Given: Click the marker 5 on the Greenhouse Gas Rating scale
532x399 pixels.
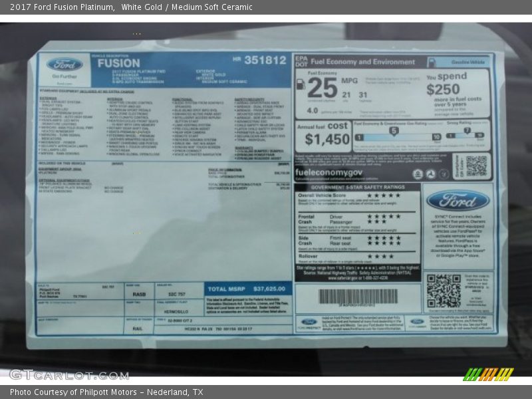Looking at the screenshot, I should pyautogui.click(x=394, y=131).
